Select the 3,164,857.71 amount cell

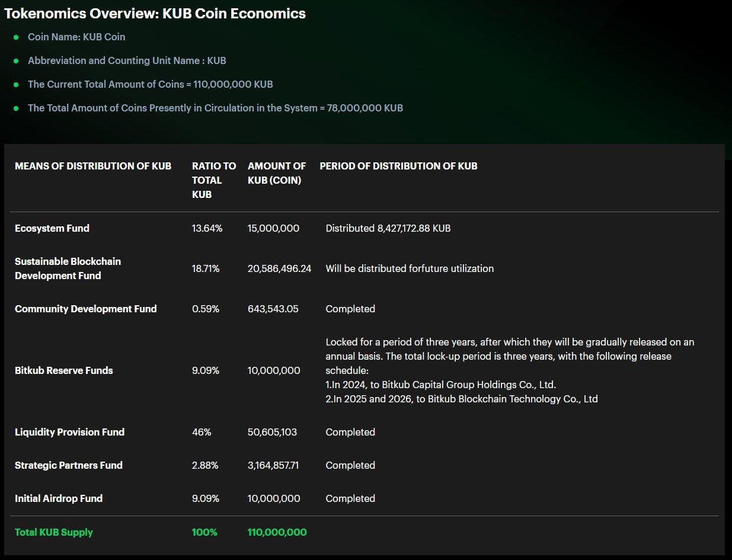(x=273, y=465)
